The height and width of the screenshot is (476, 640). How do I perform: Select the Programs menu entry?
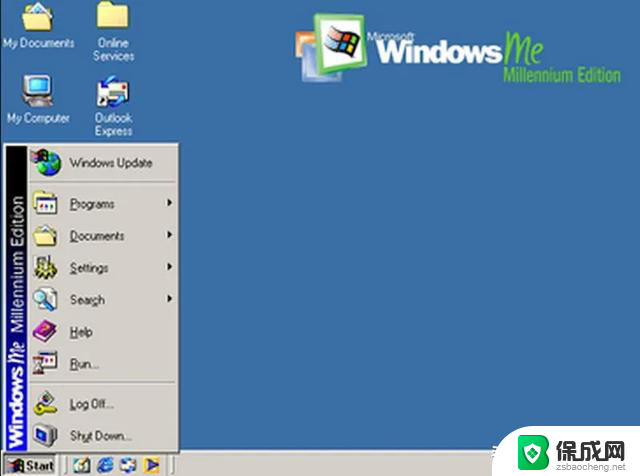[x=103, y=203]
